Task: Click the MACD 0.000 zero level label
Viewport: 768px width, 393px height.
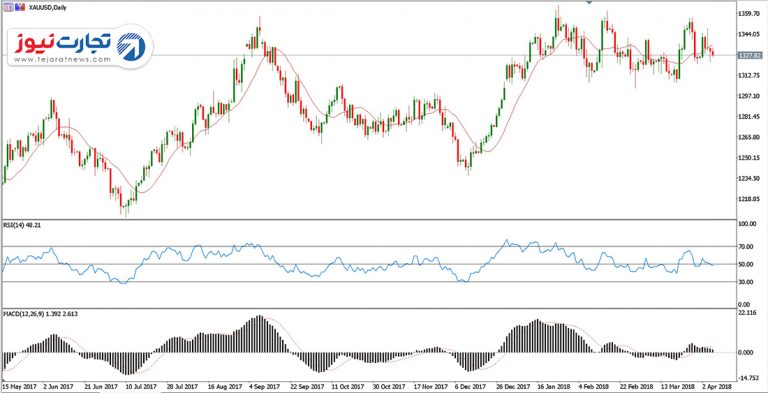Action: 746,352
